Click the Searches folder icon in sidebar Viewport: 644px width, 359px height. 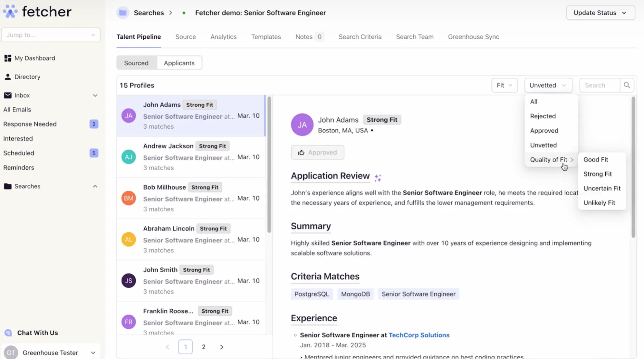[x=7, y=186]
